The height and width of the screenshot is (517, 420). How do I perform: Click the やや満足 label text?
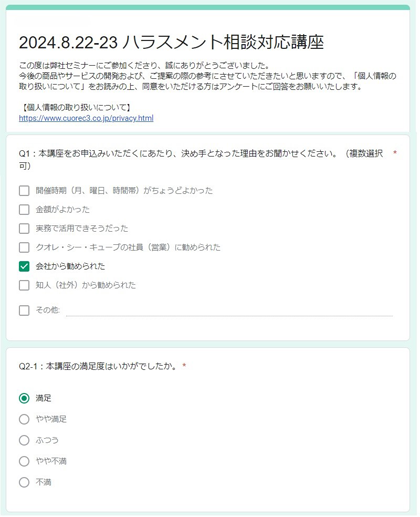point(51,420)
